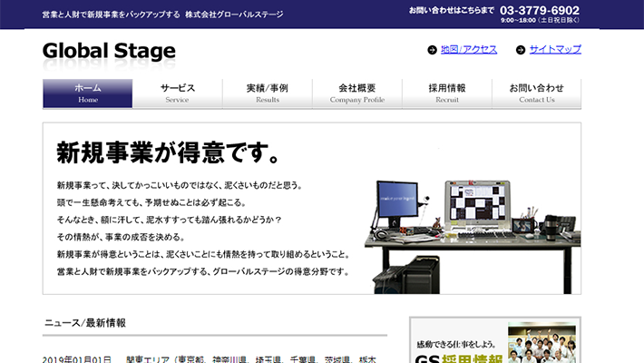Screen dimensions: 644x363
Task: Click the Global Stage logo
Action: (109, 51)
